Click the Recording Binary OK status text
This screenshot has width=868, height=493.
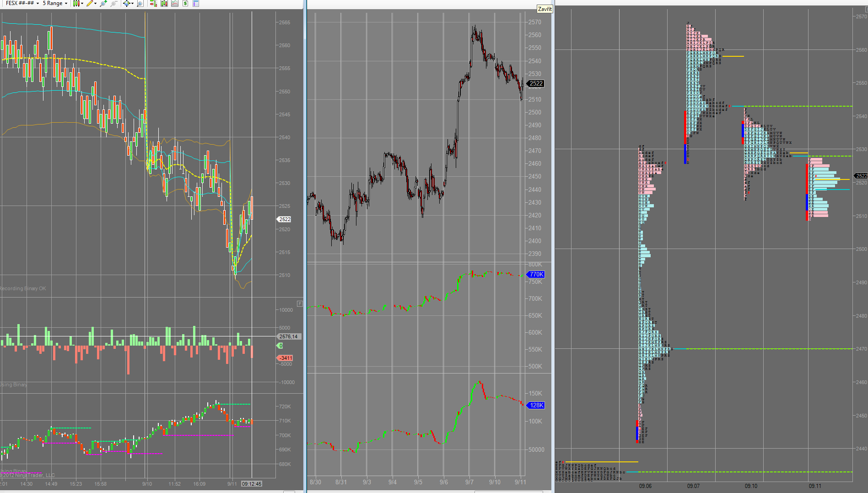[23, 288]
